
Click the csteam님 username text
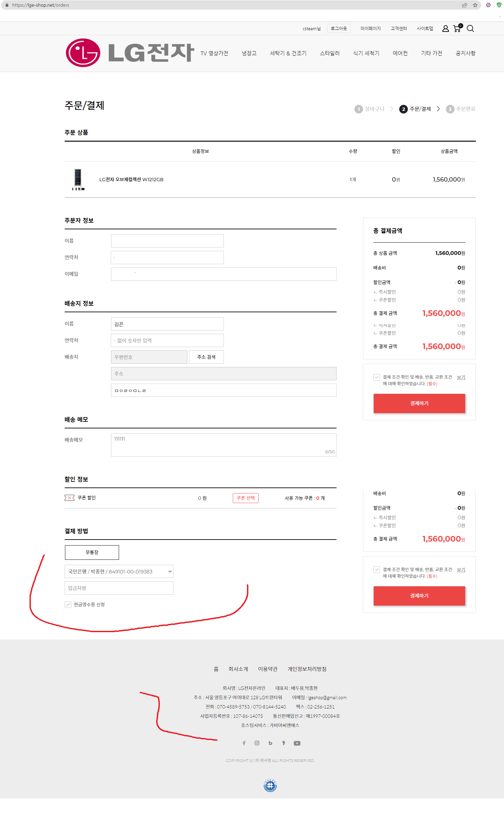312,29
